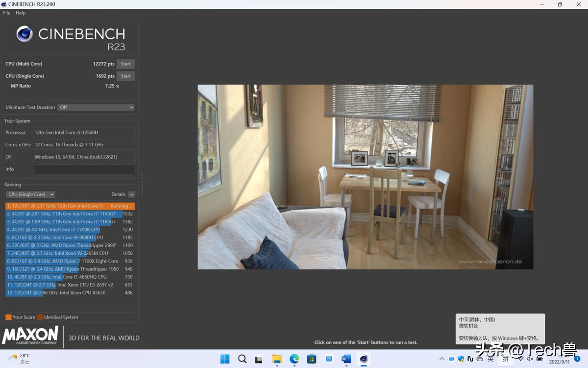Click the Cinebench icon in the taskbar
This screenshot has width=588, height=368.
point(364,359)
